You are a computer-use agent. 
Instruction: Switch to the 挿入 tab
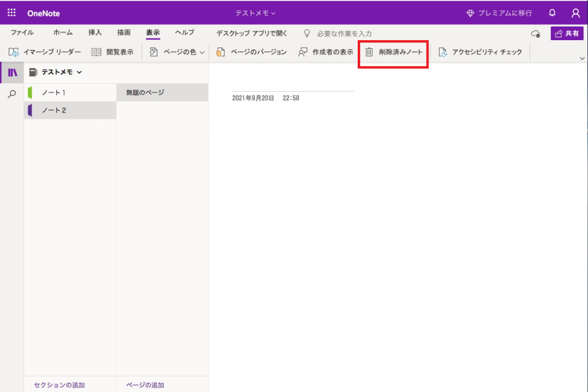[x=95, y=33]
